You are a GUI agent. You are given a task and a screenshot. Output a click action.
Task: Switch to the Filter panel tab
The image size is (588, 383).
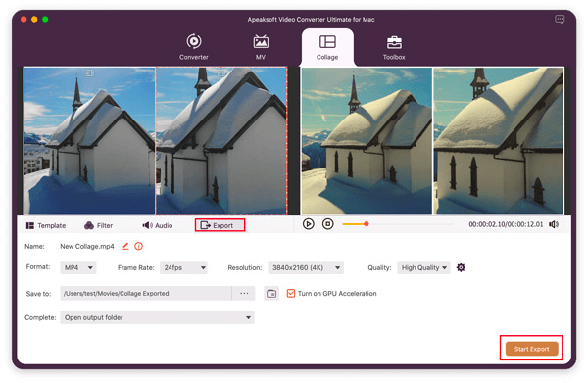click(x=99, y=225)
